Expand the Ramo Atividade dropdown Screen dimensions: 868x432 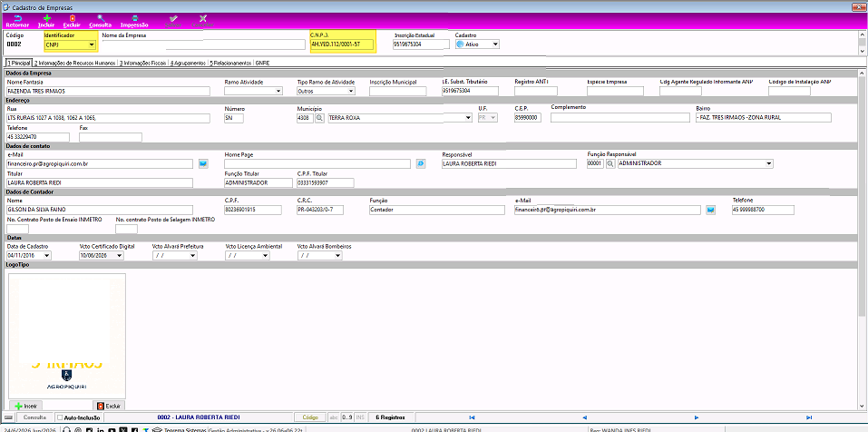(x=278, y=91)
